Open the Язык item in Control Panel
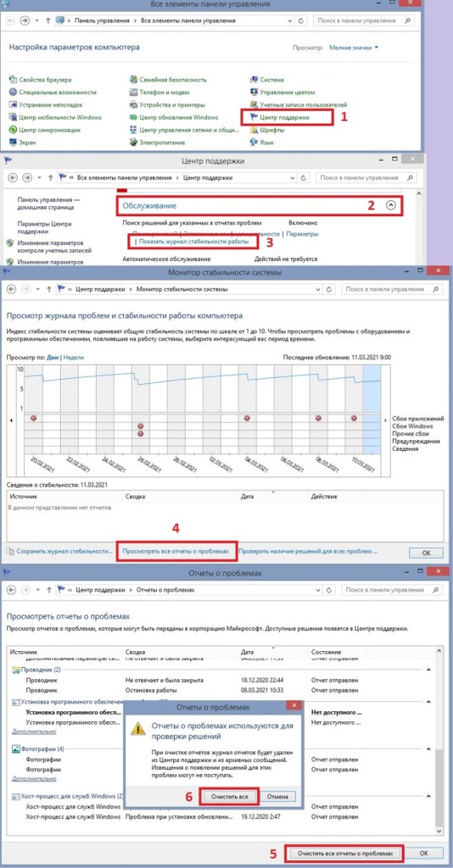453x868 pixels. click(262, 142)
